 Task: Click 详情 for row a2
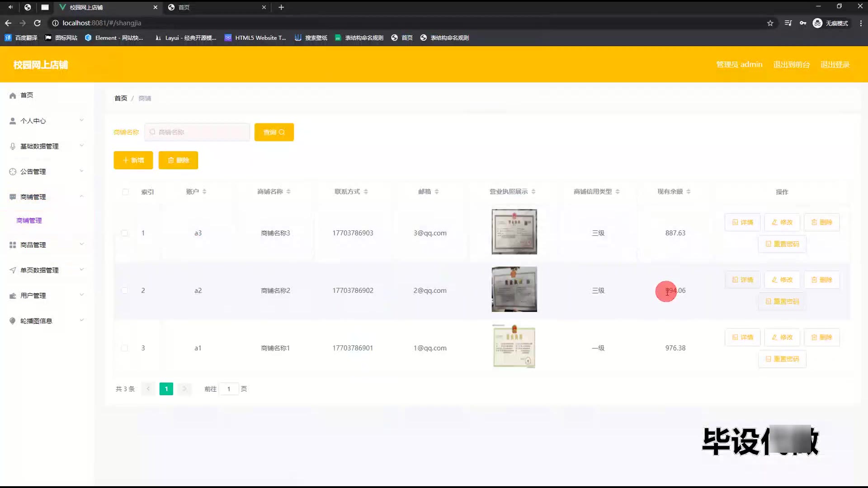click(x=743, y=280)
